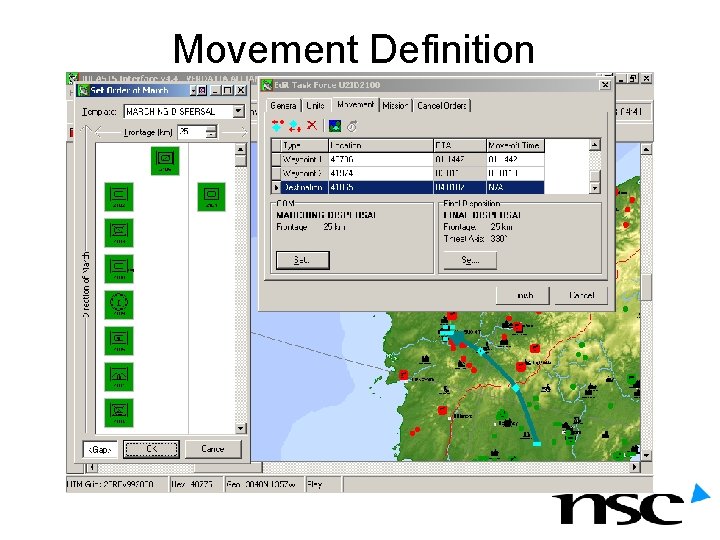The height and width of the screenshot is (540, 720).
Task: Click the Frontage (km) value field
Action: tap(192, 132)
